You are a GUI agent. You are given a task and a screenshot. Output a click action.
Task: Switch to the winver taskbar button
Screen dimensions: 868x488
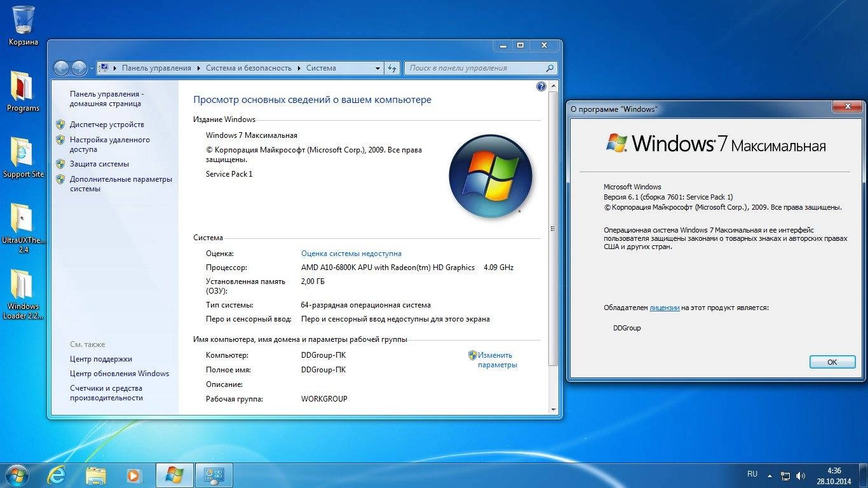tap(174, 475)
